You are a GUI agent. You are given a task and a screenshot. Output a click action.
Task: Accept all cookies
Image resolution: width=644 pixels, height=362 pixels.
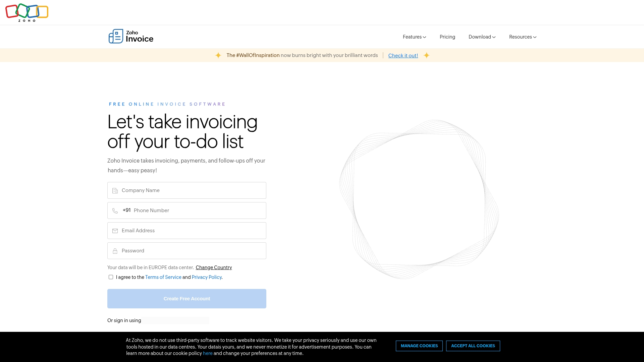(x=473, y=346)
